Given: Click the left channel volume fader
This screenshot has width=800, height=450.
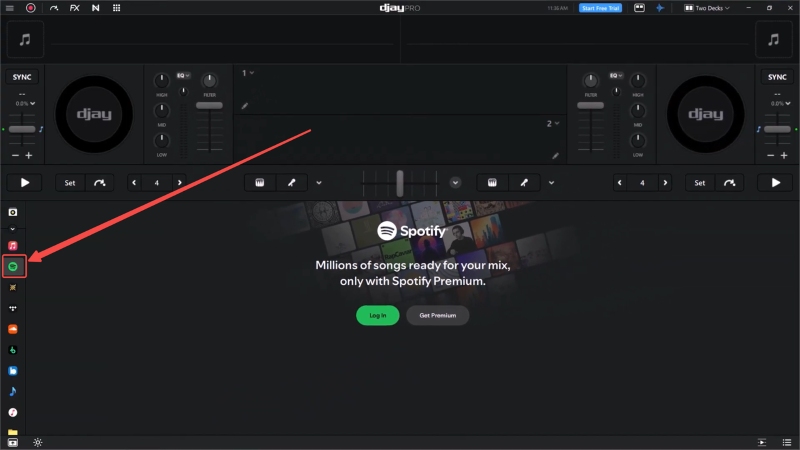Looking at the screenshot, I should [209, 106].
